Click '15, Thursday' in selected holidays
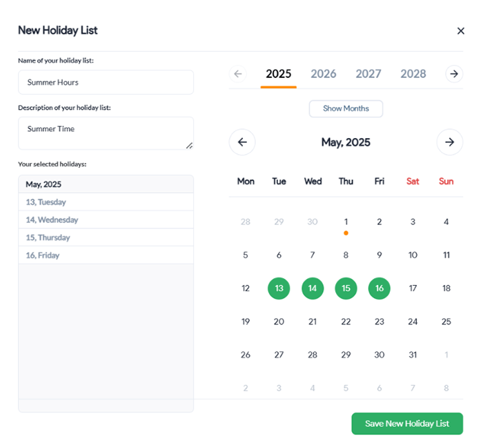Viewport: 483px width, 448px height. (106, 237)
